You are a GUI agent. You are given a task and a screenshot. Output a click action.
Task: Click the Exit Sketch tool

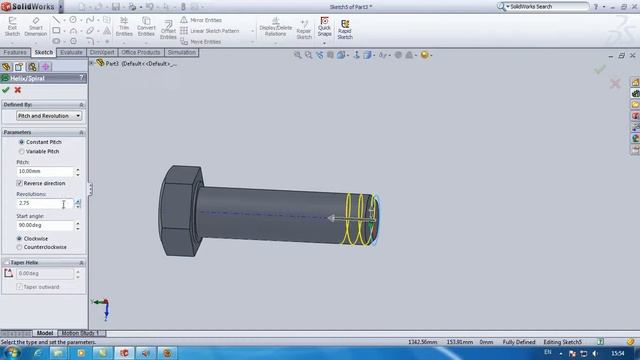(12, 27)
